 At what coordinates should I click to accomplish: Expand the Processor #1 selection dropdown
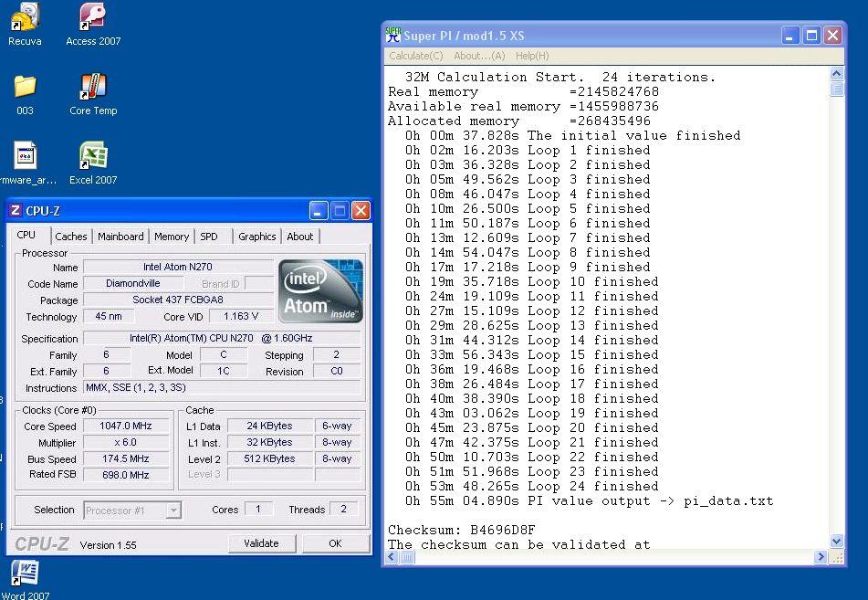pyautogui.click(x=173, y=511)
